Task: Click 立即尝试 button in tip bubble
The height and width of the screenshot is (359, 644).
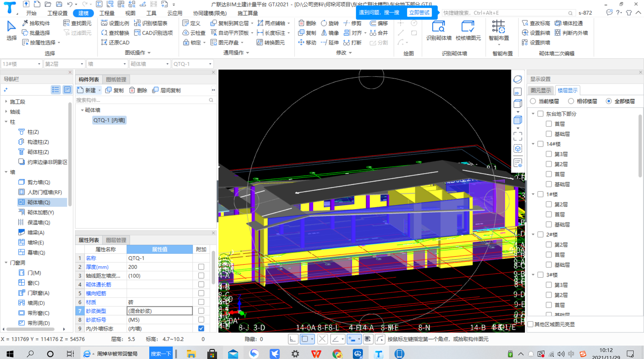Action: click(419, 12)
